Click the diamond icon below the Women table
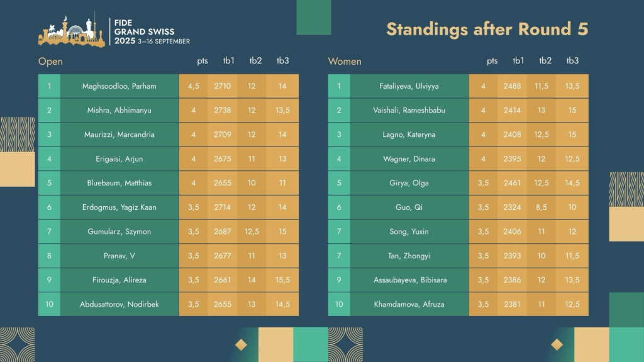Image resolution: width=644 pixels, height=362 pixels. tap(557, 344)
